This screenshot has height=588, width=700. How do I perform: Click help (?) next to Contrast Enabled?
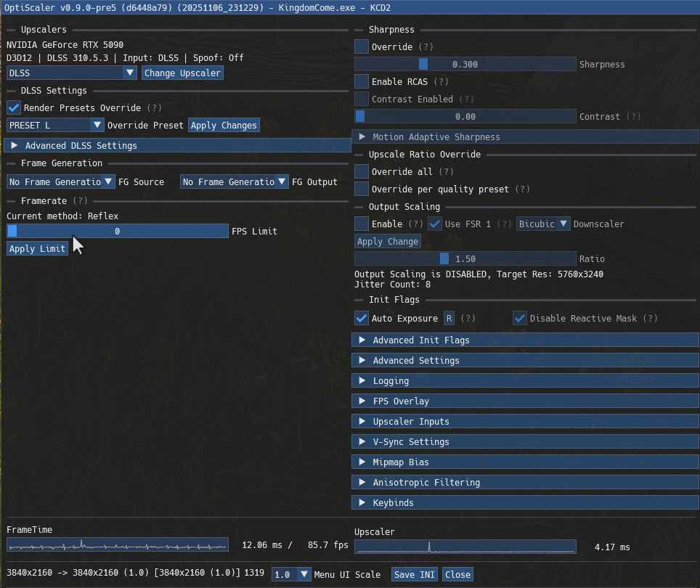point(466,99)
